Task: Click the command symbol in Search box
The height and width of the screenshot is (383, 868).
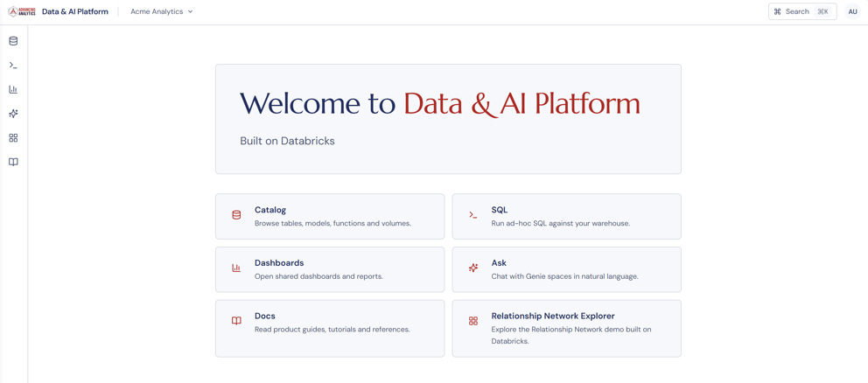Action: [x=777, y=11]
